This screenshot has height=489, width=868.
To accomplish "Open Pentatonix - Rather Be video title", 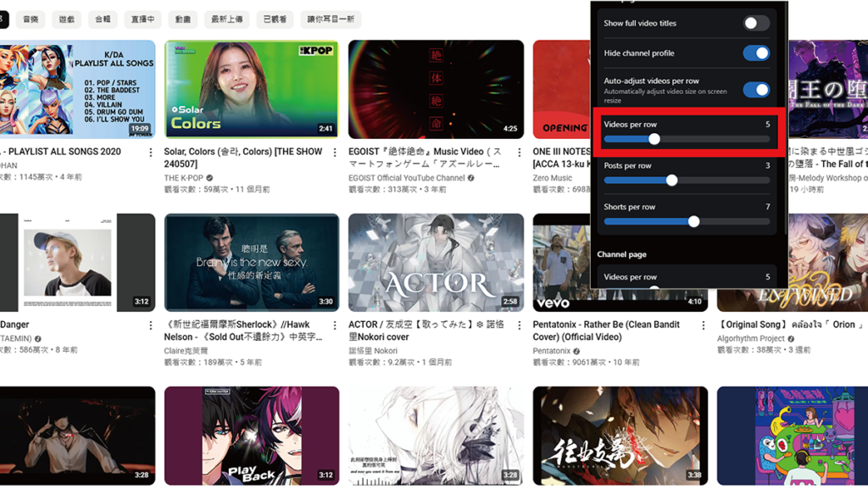I will point(606,331).
